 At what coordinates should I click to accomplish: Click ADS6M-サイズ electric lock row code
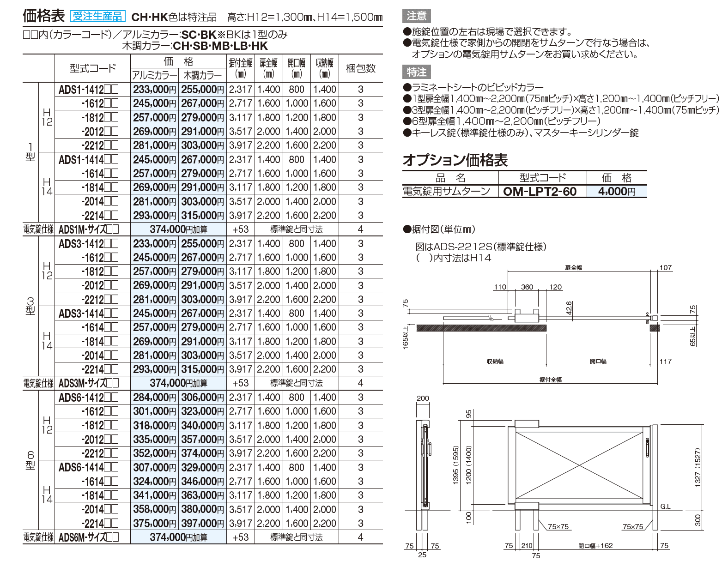(x=88, y=537)
